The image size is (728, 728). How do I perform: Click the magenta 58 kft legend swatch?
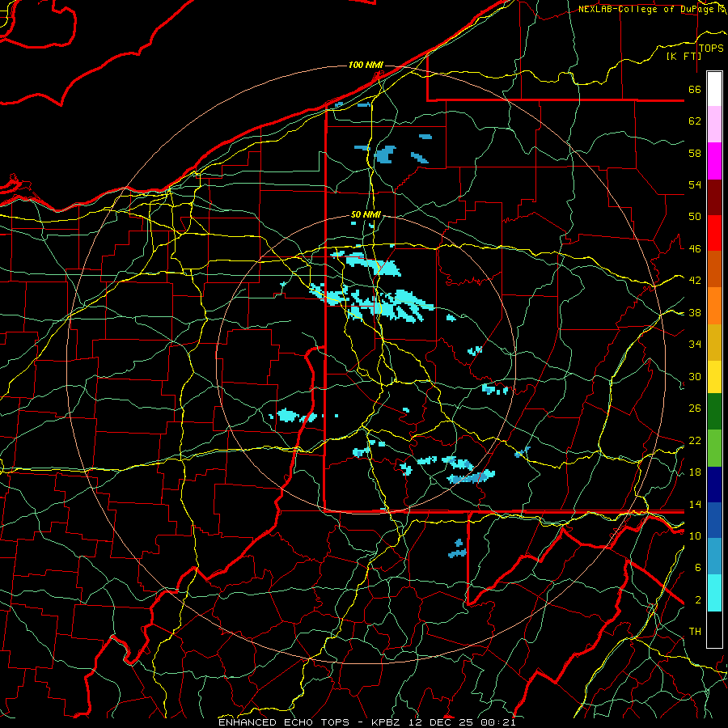(x=714, y=161)
